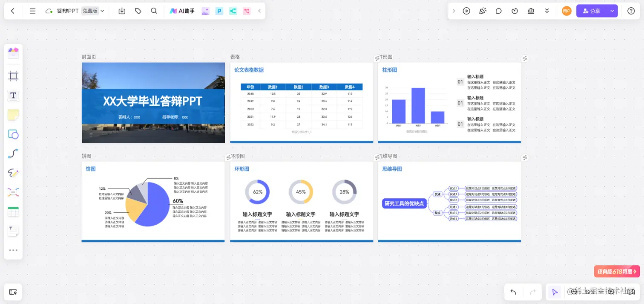Collapse the top-left toolbar with chevron
The width and height of the screenshot is (644, 304).
point(259,11)
